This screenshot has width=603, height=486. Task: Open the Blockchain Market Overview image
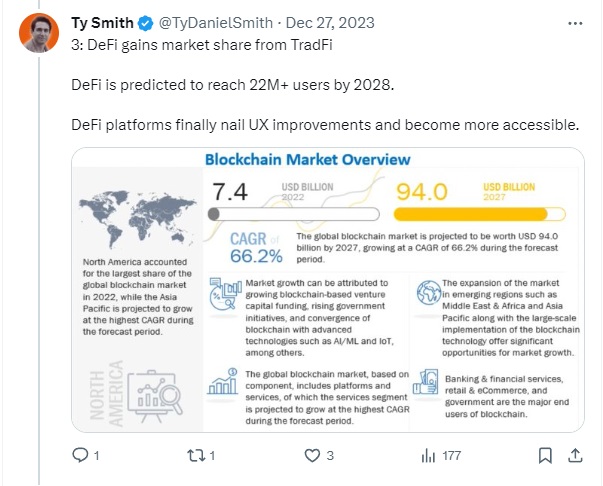(328, 290)
